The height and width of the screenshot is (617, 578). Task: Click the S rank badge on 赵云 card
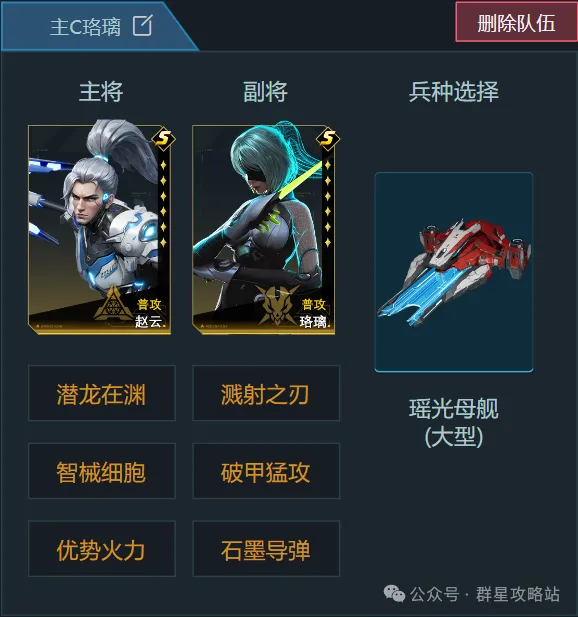coord(164,139)
